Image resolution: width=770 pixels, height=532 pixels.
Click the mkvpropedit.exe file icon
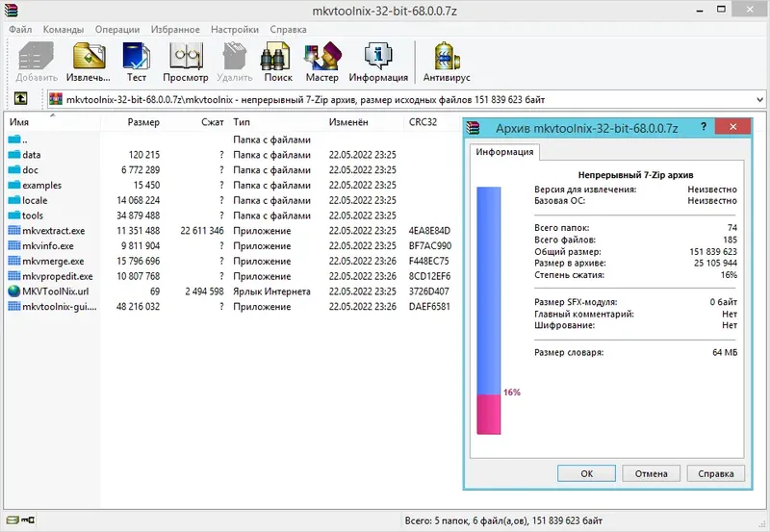[x=14, y=276]
